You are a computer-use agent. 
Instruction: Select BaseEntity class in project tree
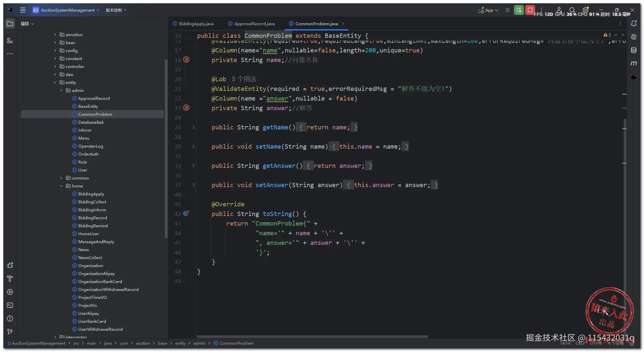coord(88,106)
